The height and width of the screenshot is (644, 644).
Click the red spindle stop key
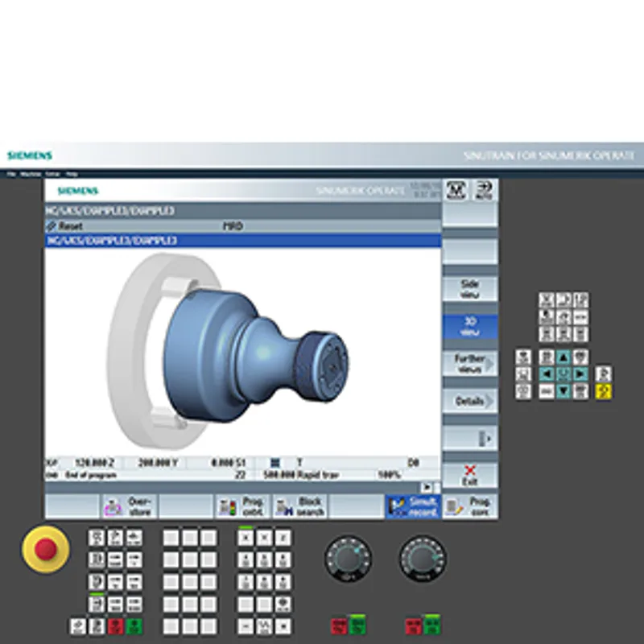click(339, 626)
